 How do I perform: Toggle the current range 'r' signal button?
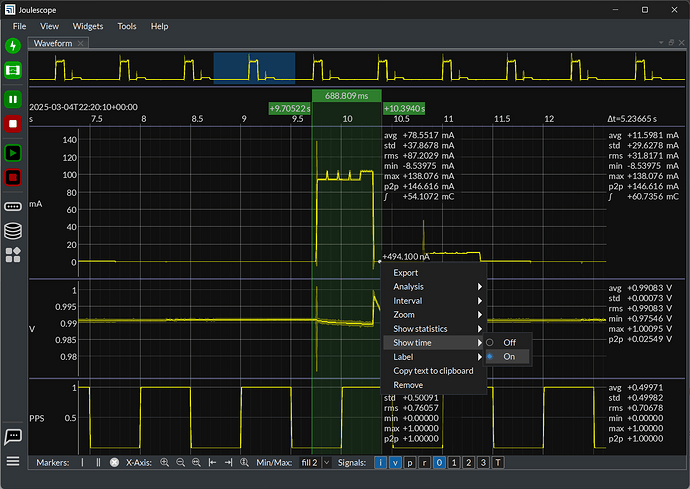tap(424, 463)
